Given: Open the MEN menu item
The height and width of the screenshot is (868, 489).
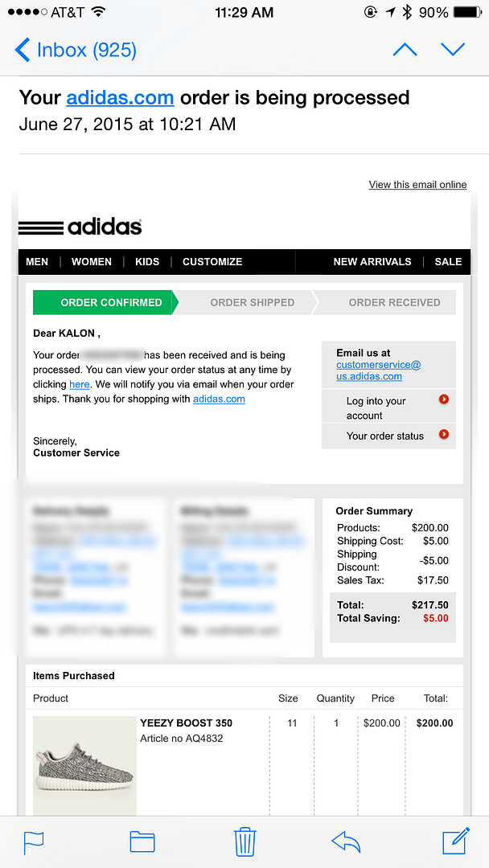Looking at the screenshot, I should point(37,262).
